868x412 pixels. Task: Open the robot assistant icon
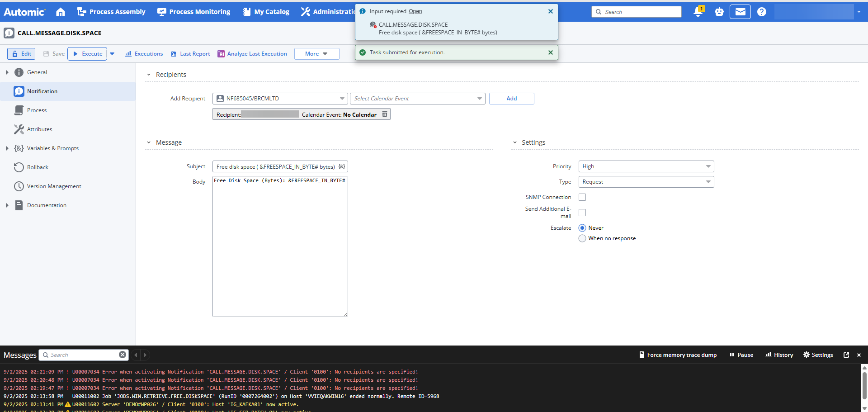[719, 12]
